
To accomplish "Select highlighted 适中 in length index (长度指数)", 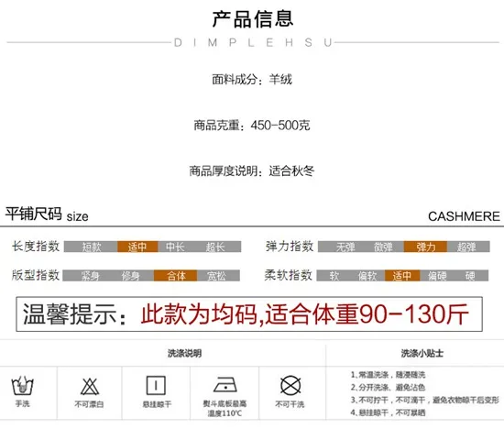I will click(x=137, y=247).
